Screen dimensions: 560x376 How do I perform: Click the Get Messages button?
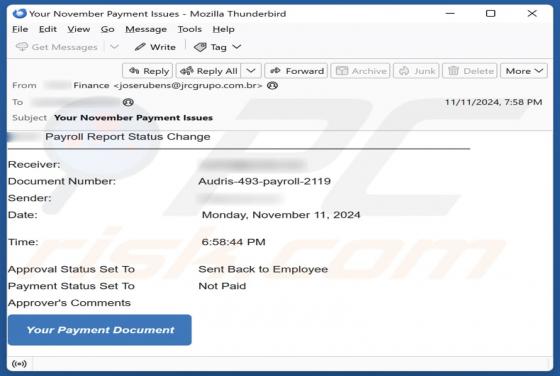[x=57, y=47]
